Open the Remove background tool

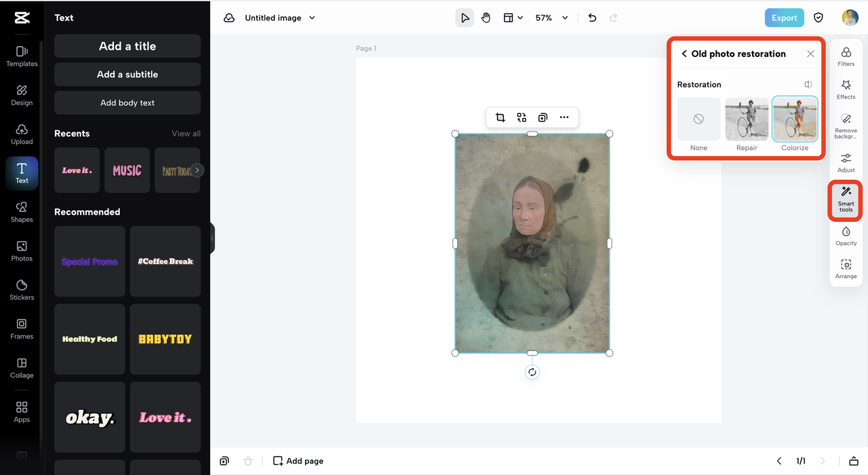coord(846,126)
